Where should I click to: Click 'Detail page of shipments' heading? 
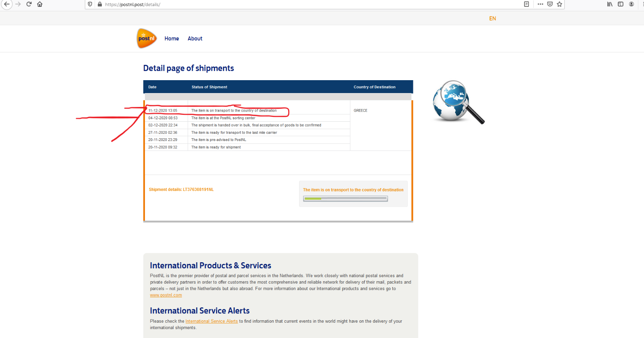coord(188,68)
